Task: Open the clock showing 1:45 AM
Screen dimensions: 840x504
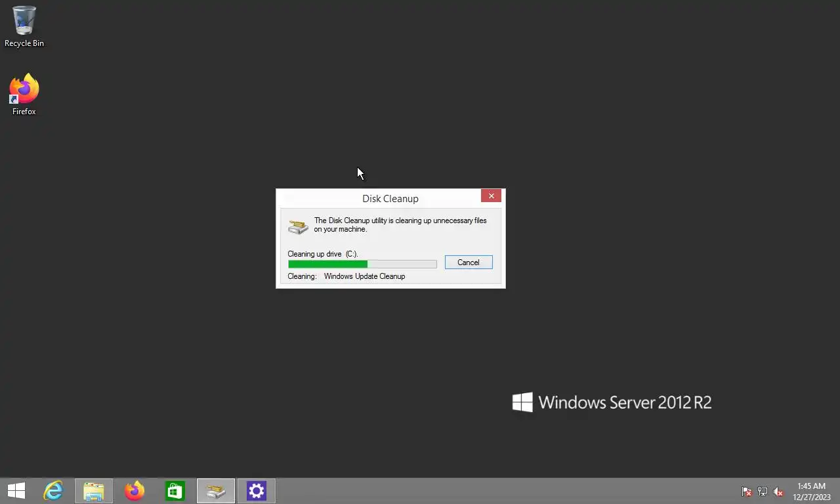Action: pos(812,492)
